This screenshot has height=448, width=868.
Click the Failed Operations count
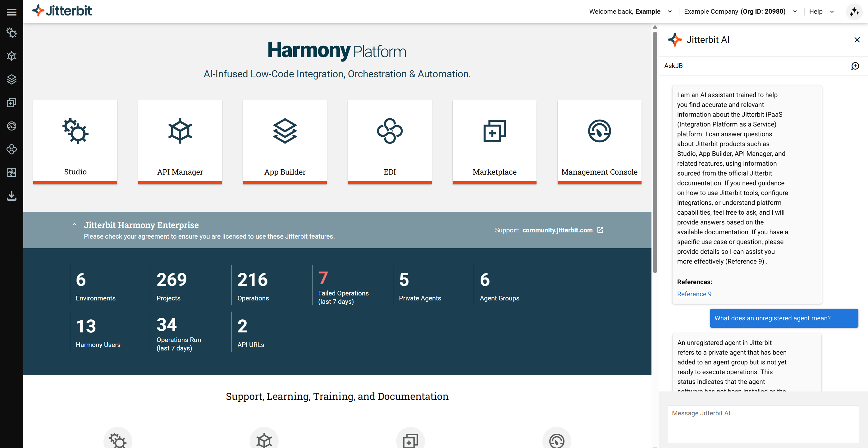point(322,278)
